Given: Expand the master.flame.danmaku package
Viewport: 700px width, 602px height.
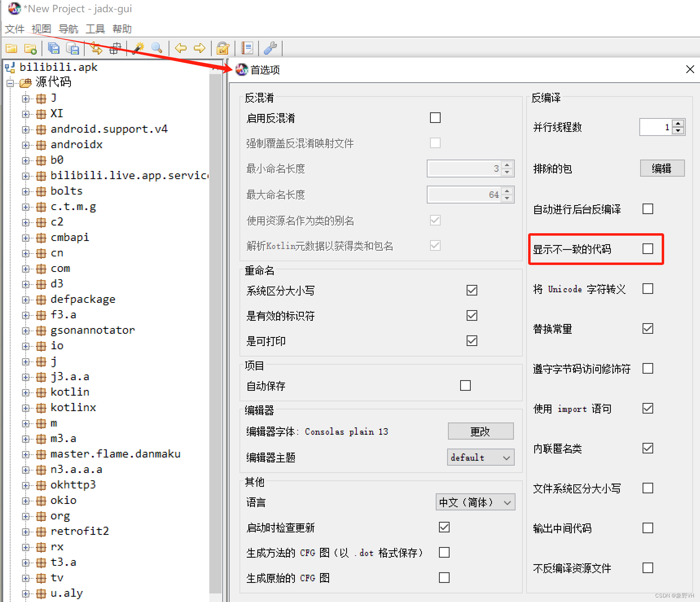Looking at the screenshot, I should click(26, 454).
